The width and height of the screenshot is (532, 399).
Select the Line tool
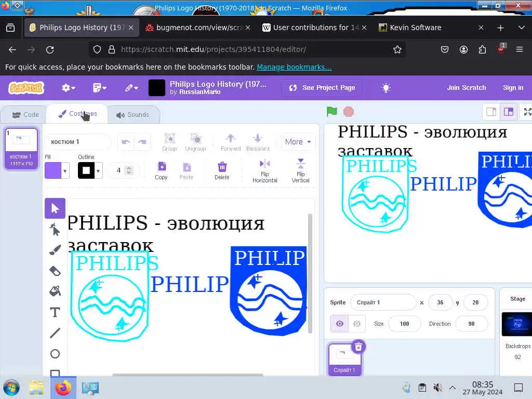pos(55,333)
